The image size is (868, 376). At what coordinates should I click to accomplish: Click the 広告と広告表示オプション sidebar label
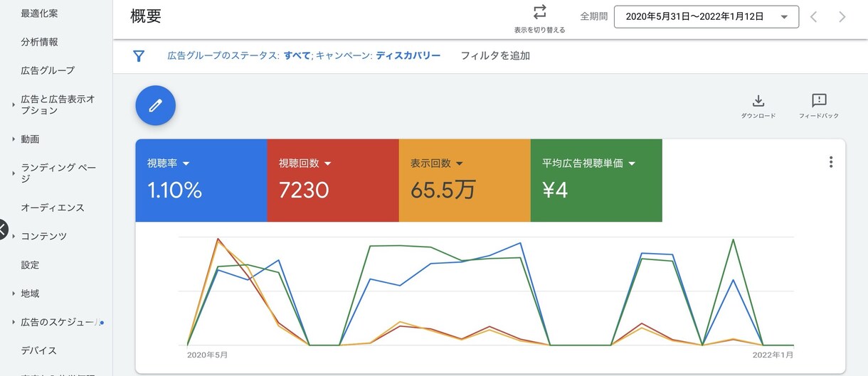click(58, 105)
